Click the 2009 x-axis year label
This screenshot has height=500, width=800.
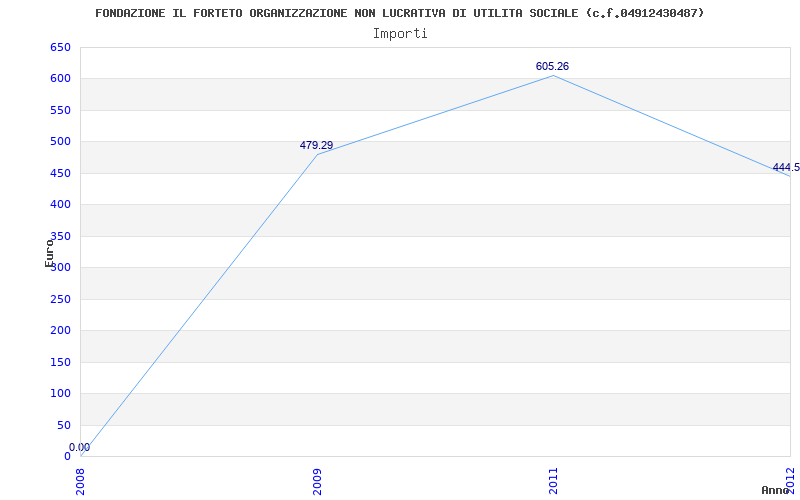tap(317, 481)
